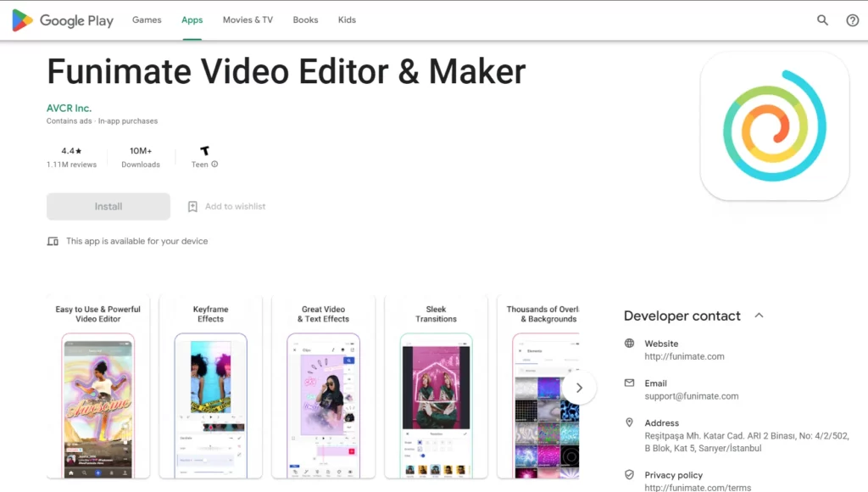Click the Email envelope icon

point(630,383)
